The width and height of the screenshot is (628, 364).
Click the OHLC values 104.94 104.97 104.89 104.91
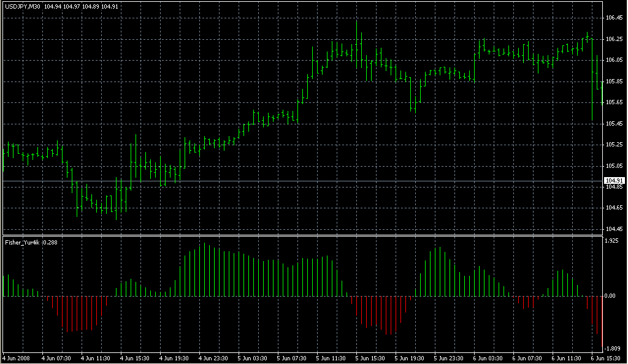(82, 6)
